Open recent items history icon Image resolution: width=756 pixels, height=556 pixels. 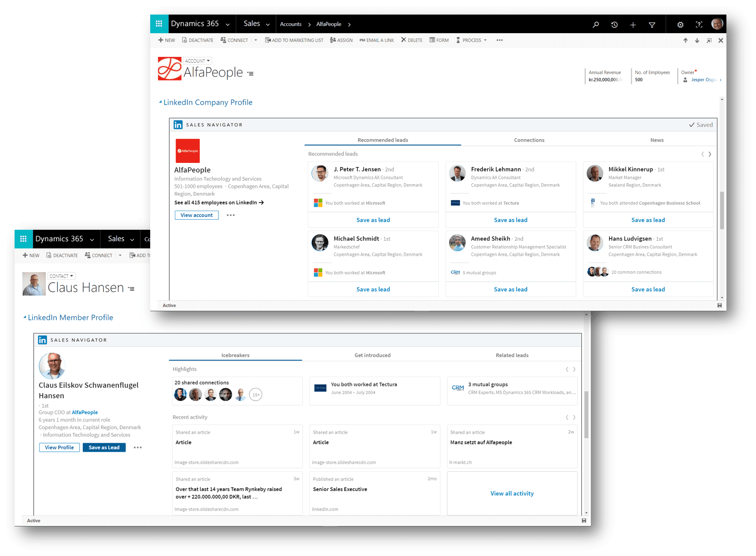click(614, 25)
